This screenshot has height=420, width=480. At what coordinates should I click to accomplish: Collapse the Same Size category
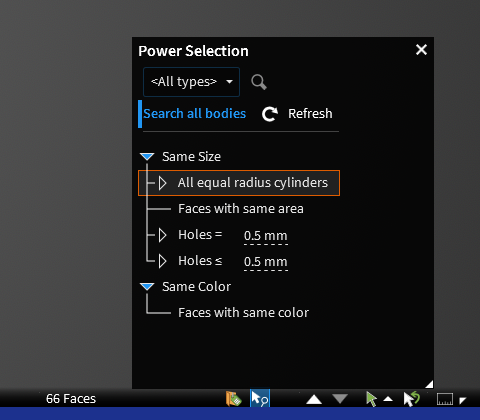147,156
